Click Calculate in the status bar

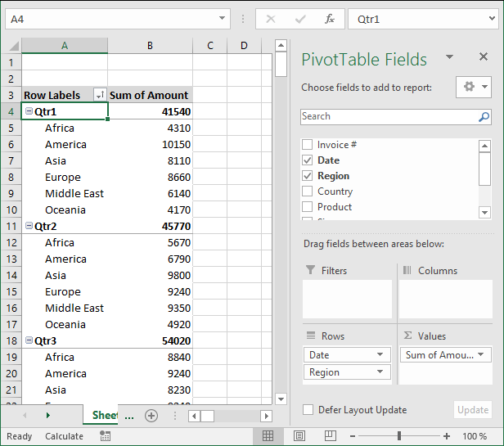coord(64,436)
